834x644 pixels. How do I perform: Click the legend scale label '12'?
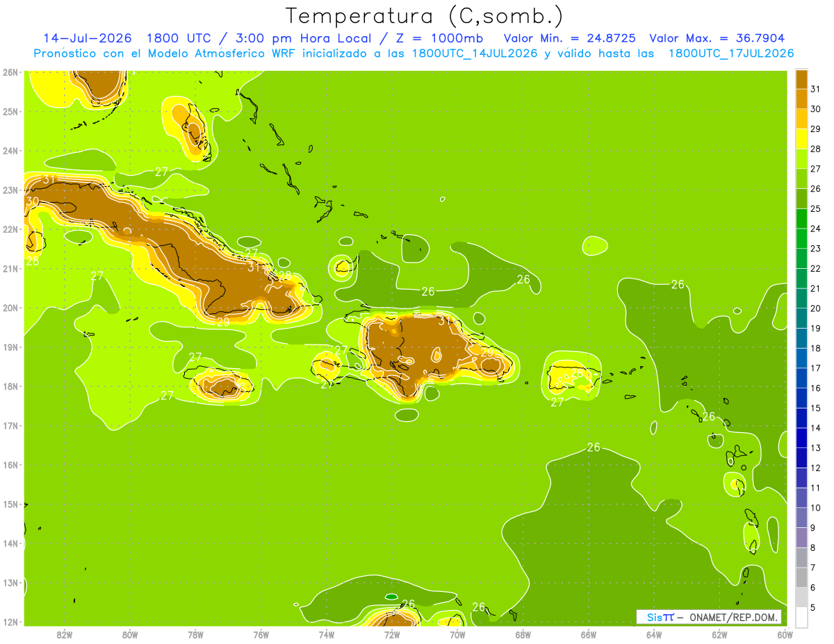click(816, 468)
